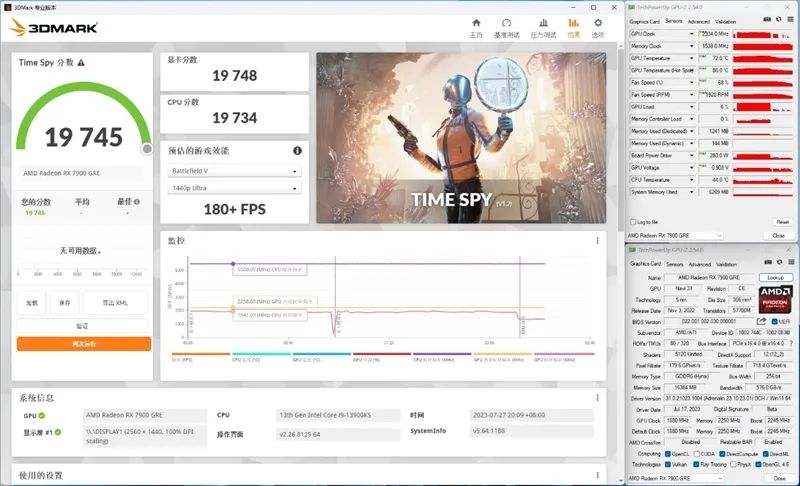
Task: Click Reset button in GPU-Z Sensors window
Action: tap(783, 222)
